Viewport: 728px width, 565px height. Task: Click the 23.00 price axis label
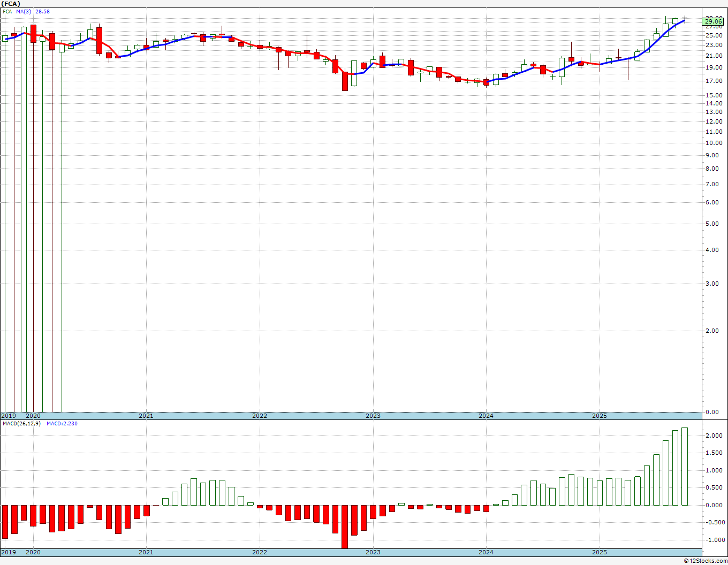click(714, 45)
